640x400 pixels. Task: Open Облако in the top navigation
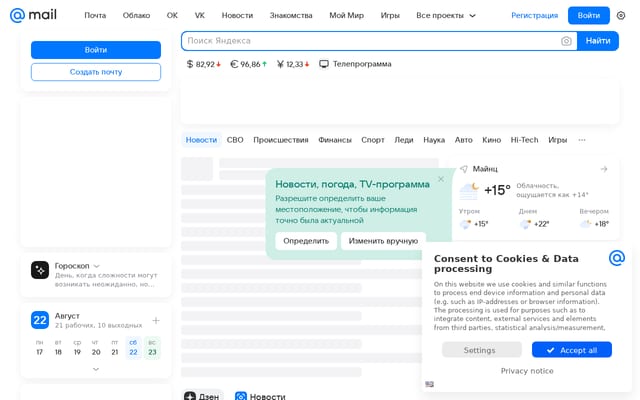136,16
